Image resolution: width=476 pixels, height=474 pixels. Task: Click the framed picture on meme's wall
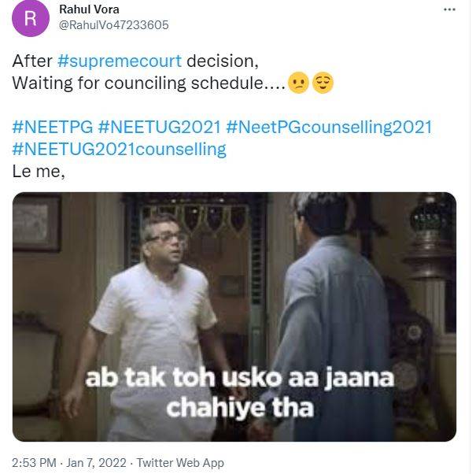click(x=36, y=223)
